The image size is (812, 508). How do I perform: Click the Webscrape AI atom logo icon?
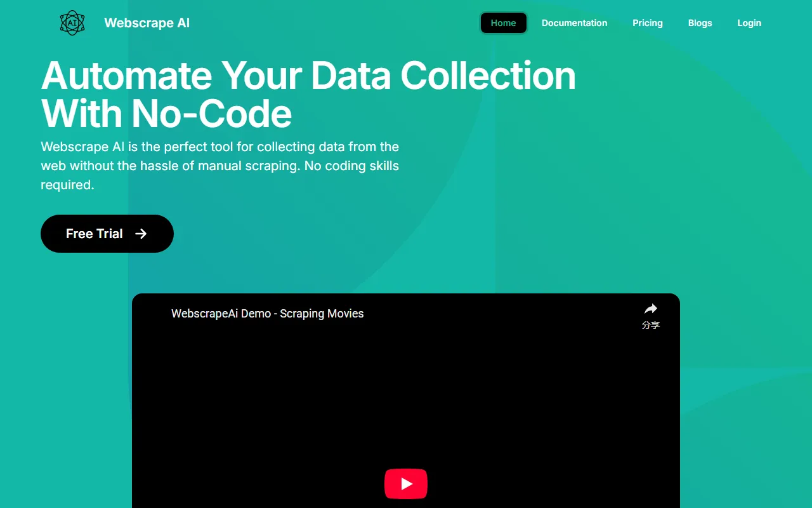tap(72, 22)
